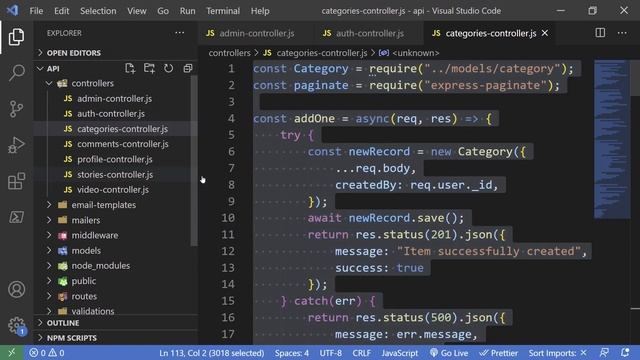Open the notifications bell
The height and width of the screenshot is (360, 640).
click(x=625, y=353)
